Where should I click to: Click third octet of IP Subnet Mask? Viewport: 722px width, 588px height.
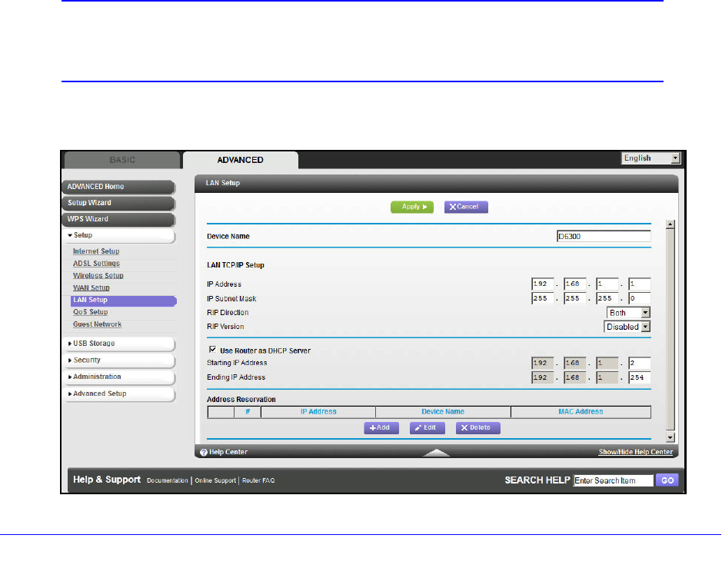coord(607,298)
